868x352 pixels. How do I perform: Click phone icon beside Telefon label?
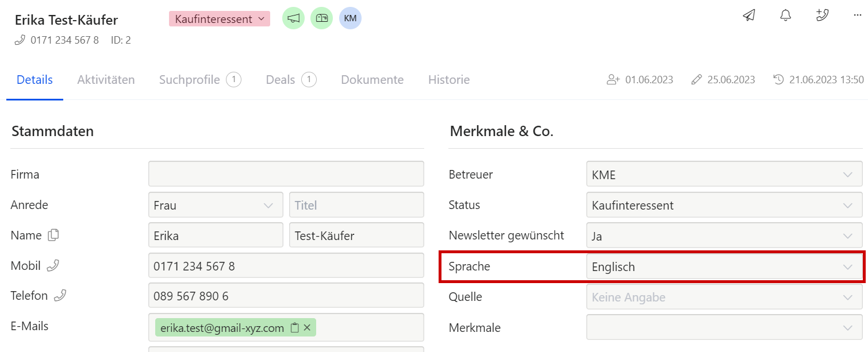[60, 296]
